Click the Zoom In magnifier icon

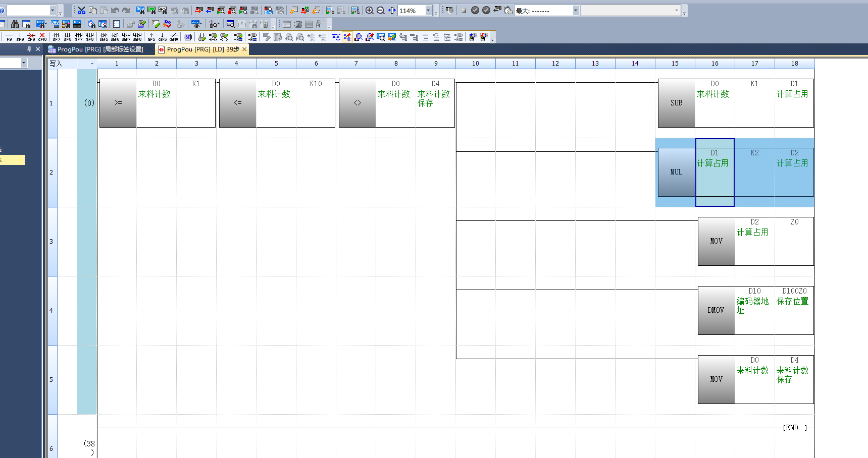(370, 11)
